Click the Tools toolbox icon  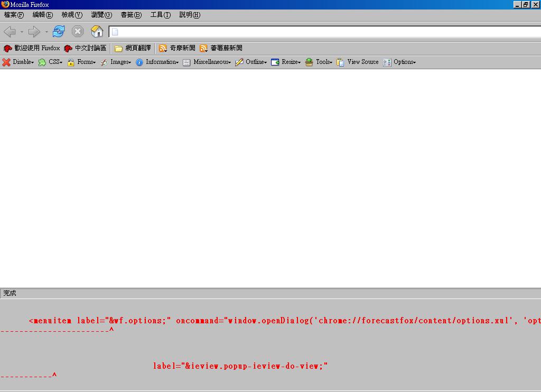point(309,62)
